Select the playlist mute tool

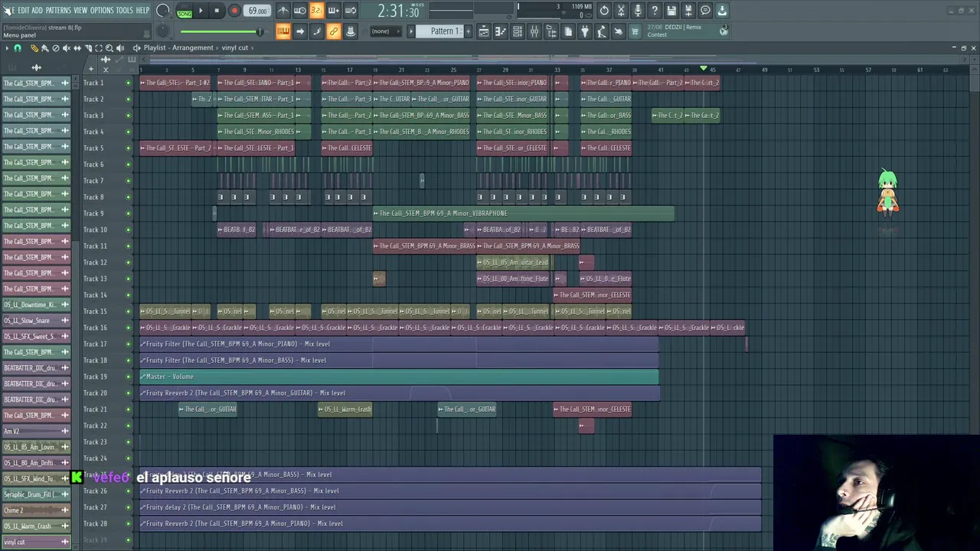(x=67, y=48)
